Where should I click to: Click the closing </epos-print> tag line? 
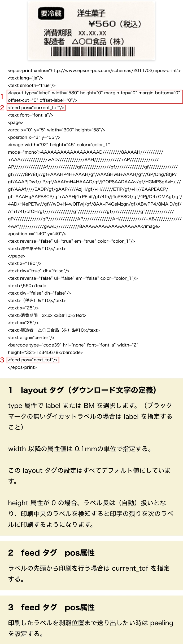pyautogui.click(x=22, y=367)
